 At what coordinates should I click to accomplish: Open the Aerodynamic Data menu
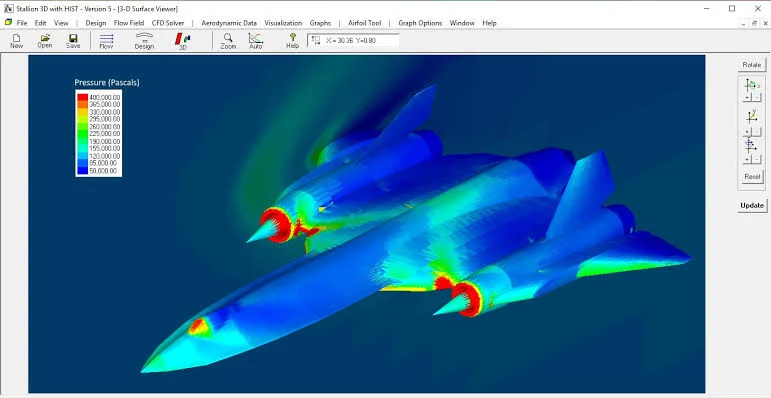pos(229,23)
